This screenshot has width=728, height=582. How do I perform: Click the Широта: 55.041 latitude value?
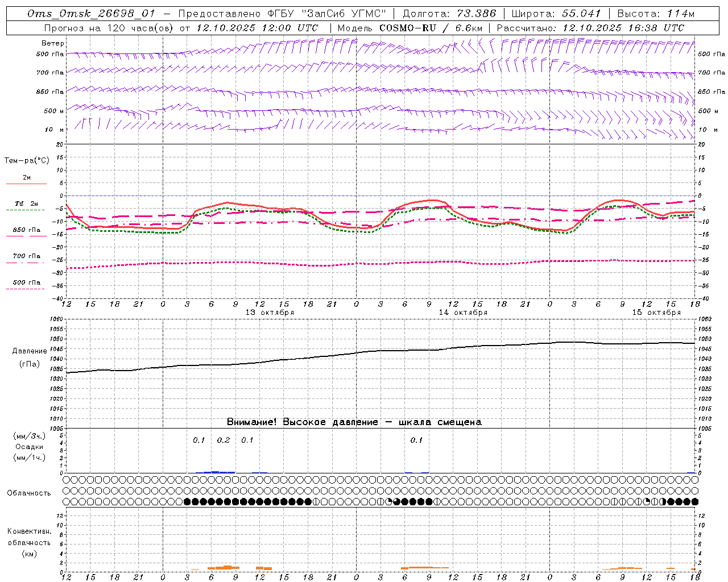click(556, 14)
